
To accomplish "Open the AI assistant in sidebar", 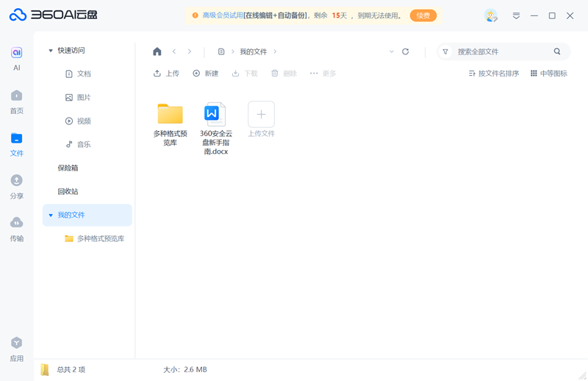I will point(16,57).
